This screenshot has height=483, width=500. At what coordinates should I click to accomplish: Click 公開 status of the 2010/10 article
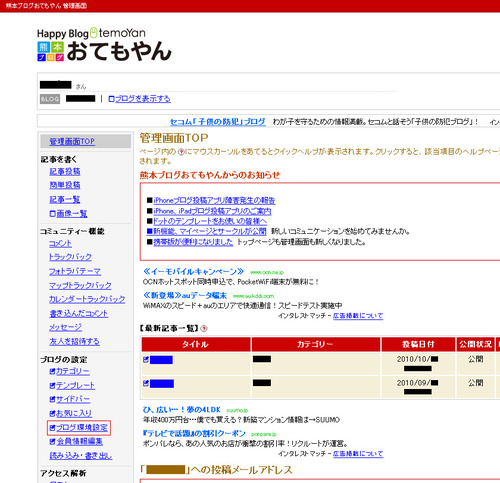[476, 359]
